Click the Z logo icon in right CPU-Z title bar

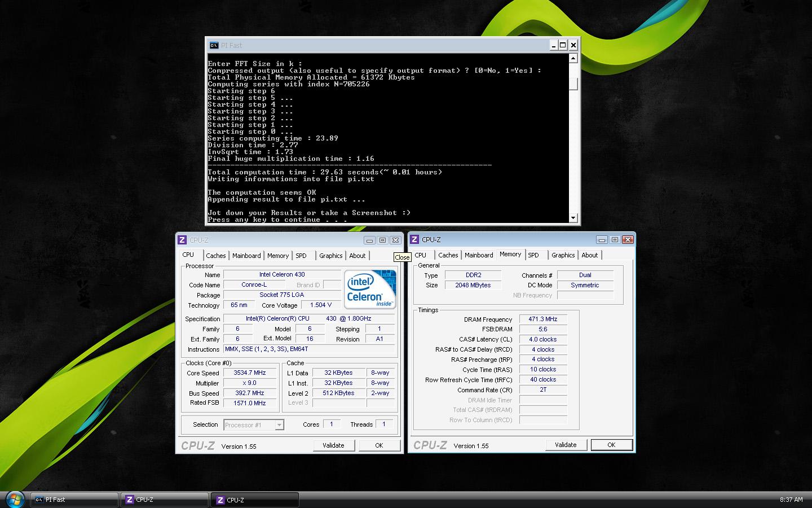[414, 239]
